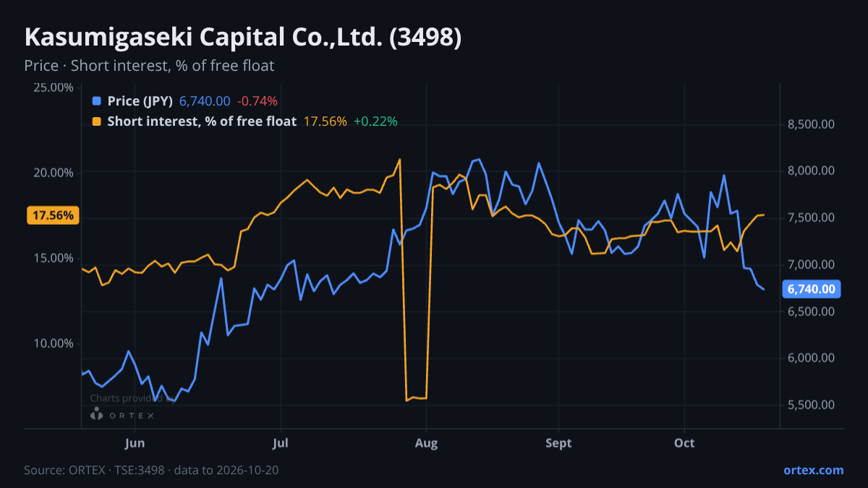The image size is (868, 488).
Task: Click the +0.22% short interest change
Action: click(x=375, y=121)
